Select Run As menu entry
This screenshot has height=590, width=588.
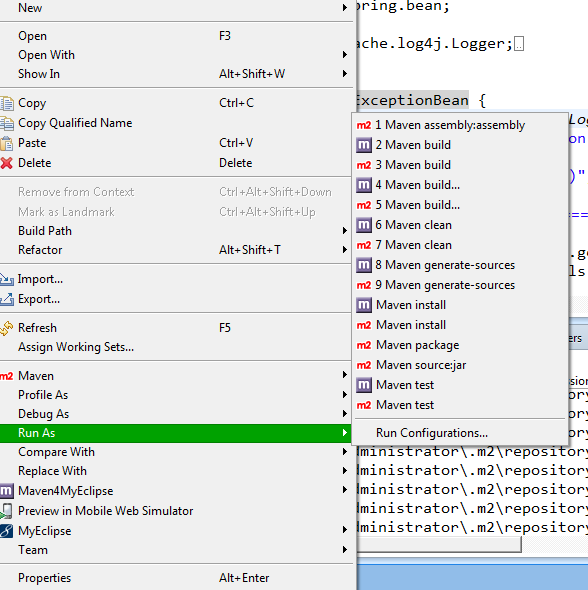tap(175, 433)
